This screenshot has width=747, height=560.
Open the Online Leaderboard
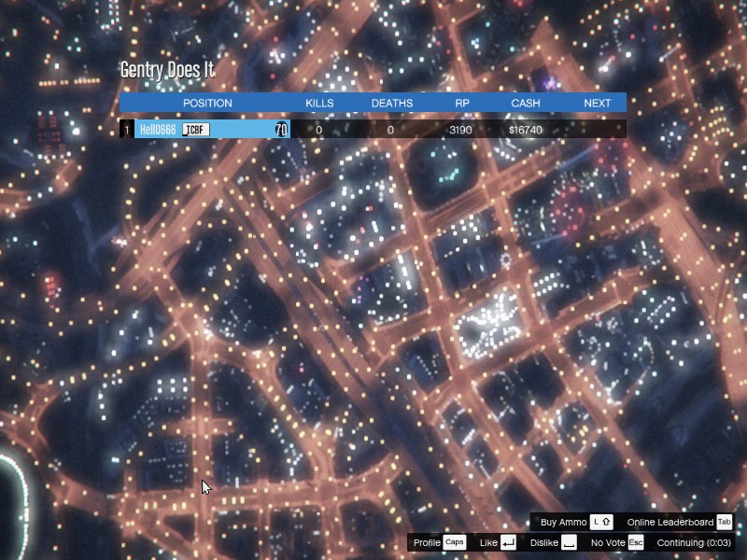670,522
